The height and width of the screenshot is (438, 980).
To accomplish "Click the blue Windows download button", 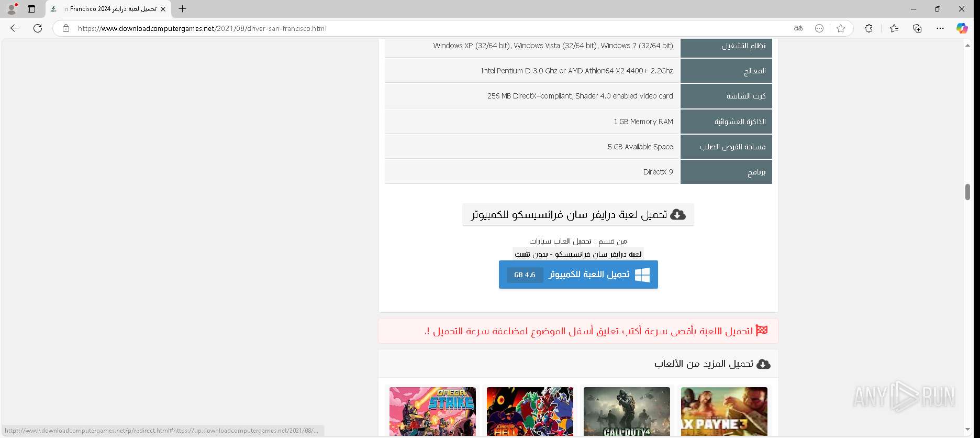I will (x=578, y=275).
